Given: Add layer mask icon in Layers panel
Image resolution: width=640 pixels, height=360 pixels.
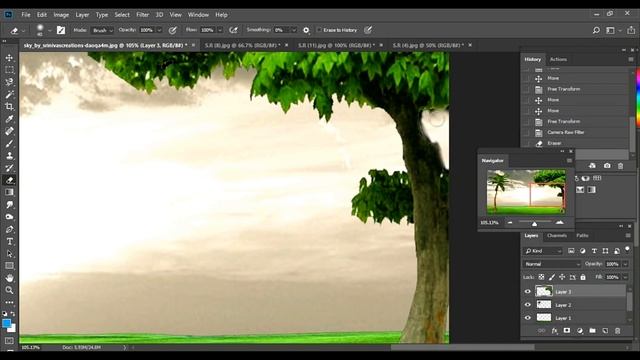Looking at the screenshot, I should click(567, 331).
